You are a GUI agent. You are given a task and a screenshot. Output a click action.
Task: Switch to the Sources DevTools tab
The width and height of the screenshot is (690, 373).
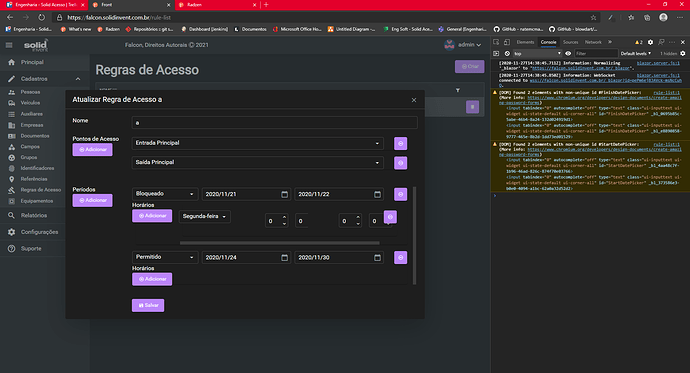point(570,42)
